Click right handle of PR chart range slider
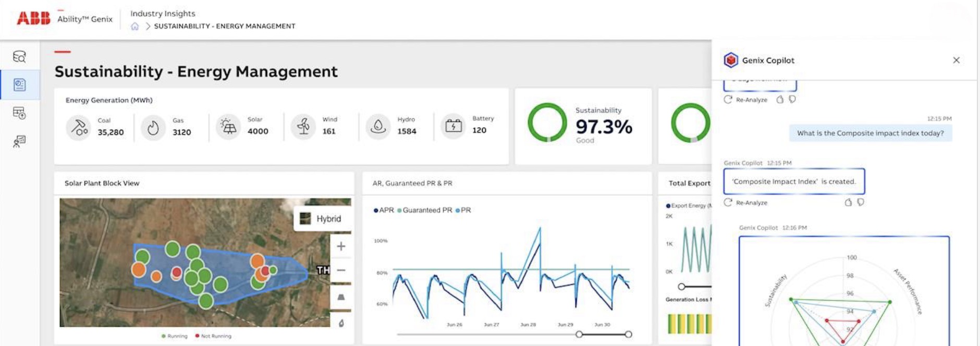Viewport: 980px width, 346px height. 628,334
